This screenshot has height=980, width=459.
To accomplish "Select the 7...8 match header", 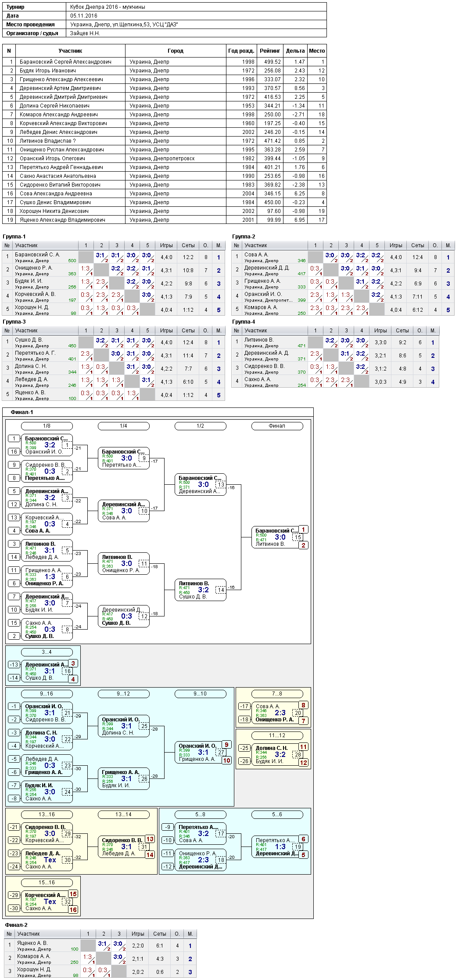I will point(277,694).
